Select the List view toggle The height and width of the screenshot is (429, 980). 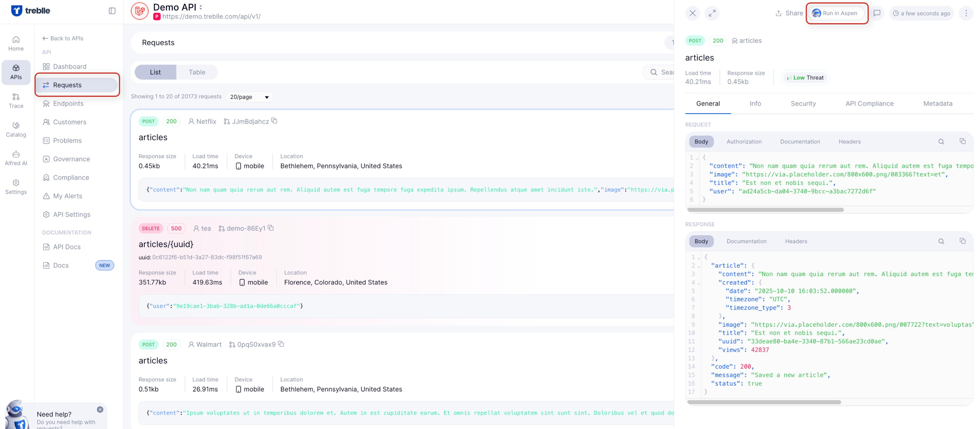(155, 72)
